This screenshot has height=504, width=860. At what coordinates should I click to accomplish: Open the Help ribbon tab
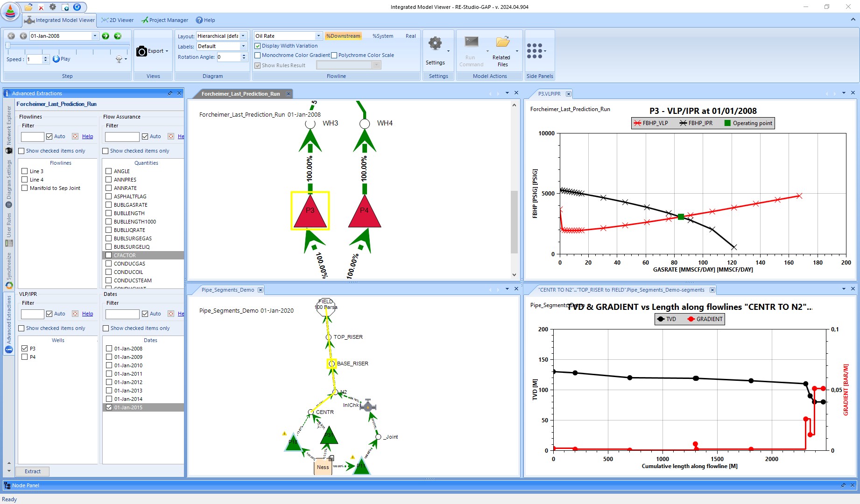pyautogui.click(x=205, y=20)
